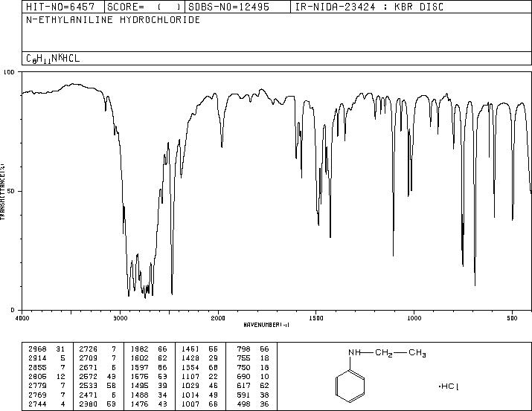Click the N-ETHYLANILINE HYDROCHLORIDE compound name
This screenshot has width=532, height=411.
(113, 20)
